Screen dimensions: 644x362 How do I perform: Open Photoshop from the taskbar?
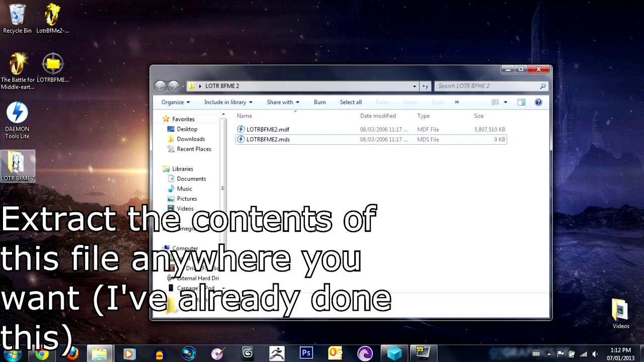click(x=306, y=353)
